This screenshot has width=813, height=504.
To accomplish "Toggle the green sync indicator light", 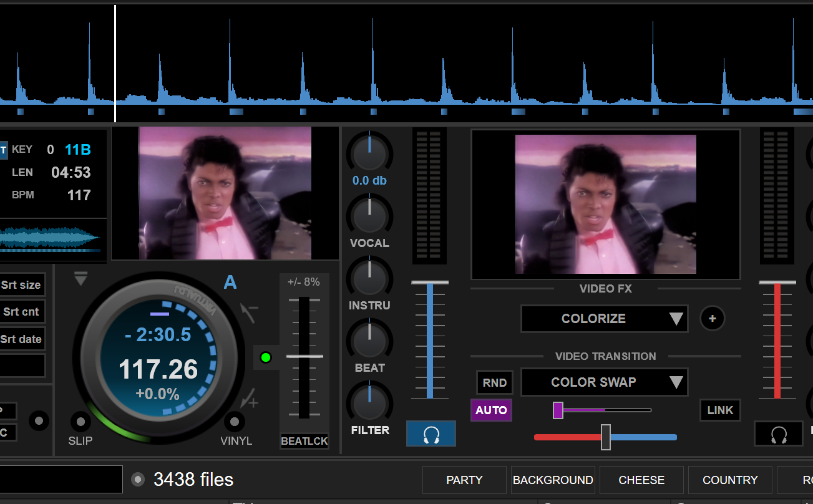I will tap(266, 357).
